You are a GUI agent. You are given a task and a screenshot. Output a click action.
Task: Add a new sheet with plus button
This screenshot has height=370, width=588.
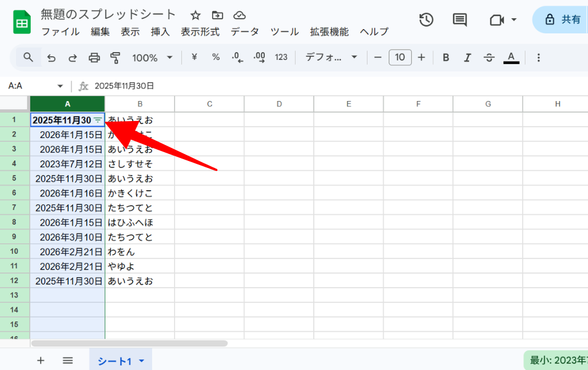pyautogui.click(x=41, y=361)
